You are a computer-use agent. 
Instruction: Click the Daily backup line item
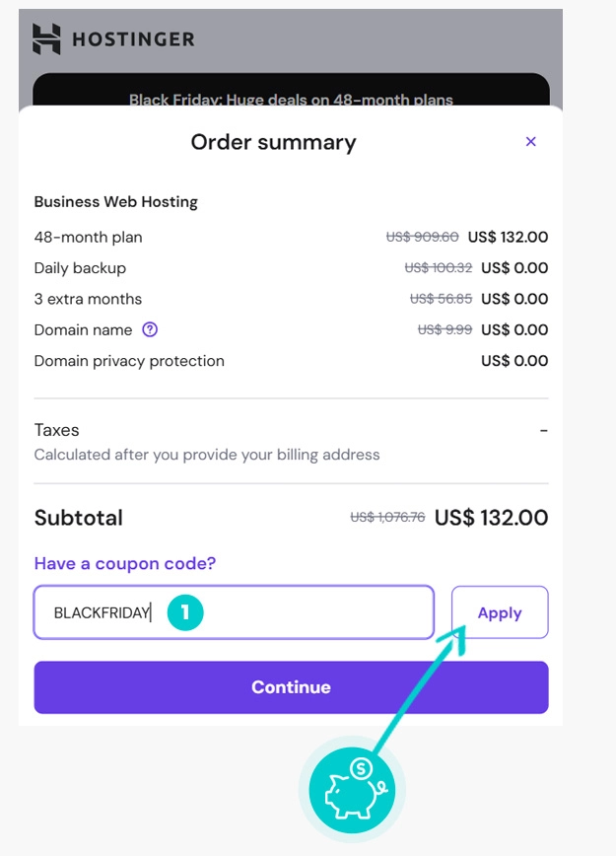(x=80, y=268)
